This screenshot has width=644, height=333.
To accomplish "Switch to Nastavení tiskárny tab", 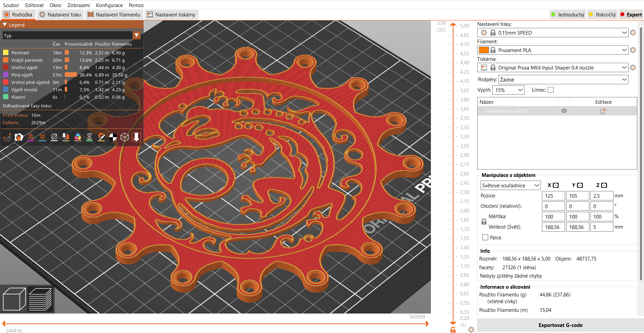I will [x=171, y=15].
